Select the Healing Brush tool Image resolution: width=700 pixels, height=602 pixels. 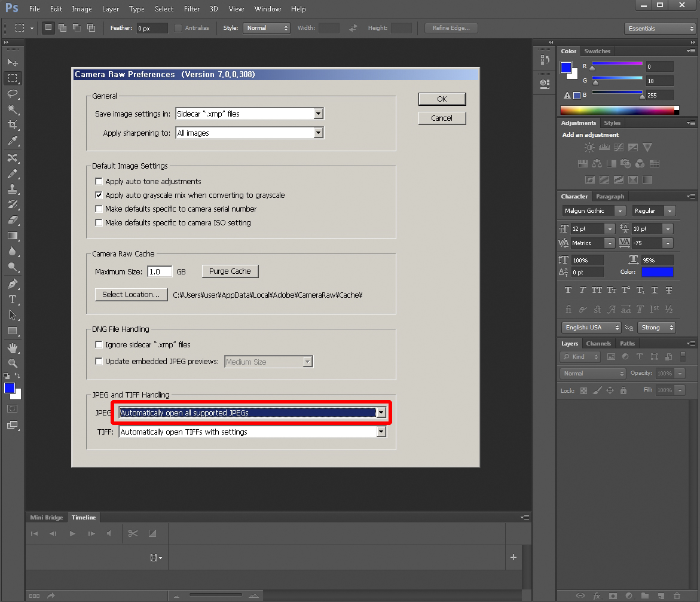coord(13,158)
